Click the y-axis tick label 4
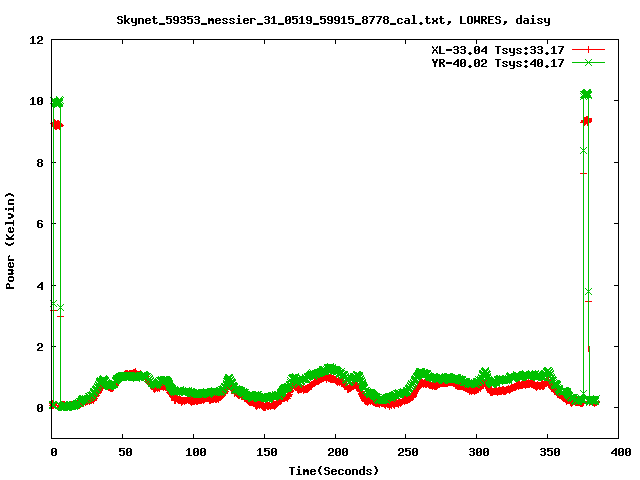This screenshot has height=480, width=640. point(40,285)
